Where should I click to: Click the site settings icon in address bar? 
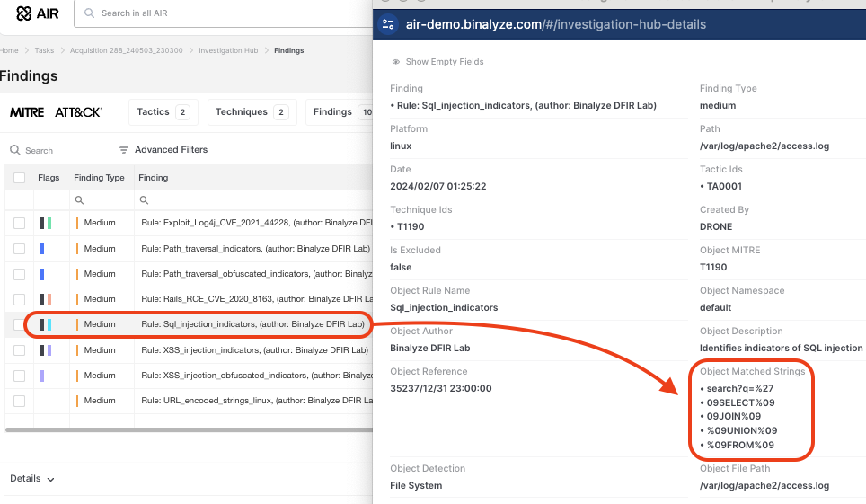[388, 24]
